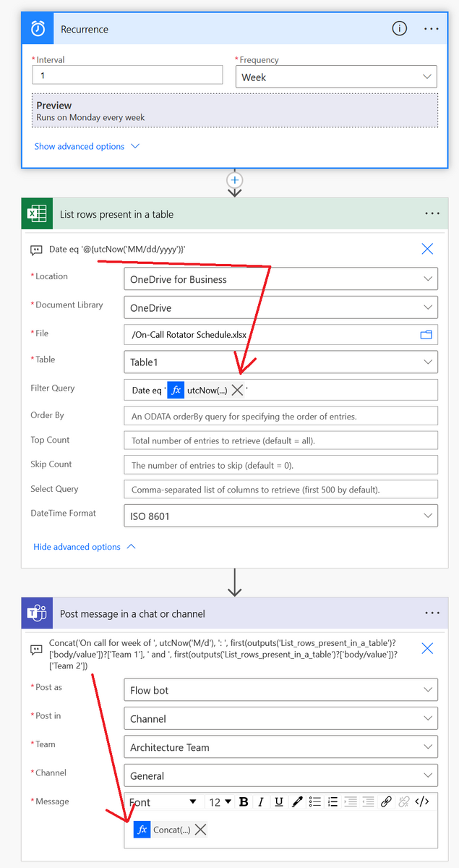
Task: Click the Excel icon on List rows step
Action: [37, 214]
